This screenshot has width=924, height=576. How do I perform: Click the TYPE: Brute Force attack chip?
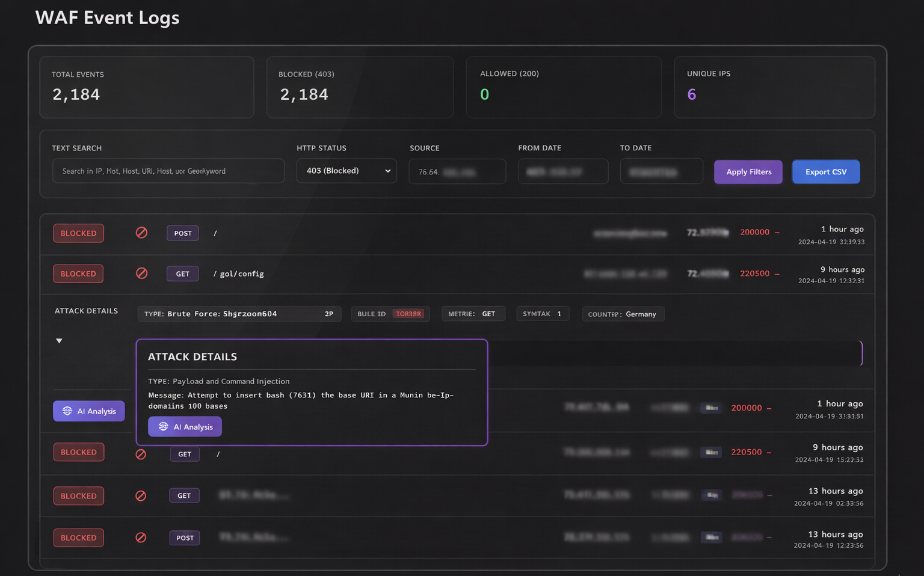(238, 313)
